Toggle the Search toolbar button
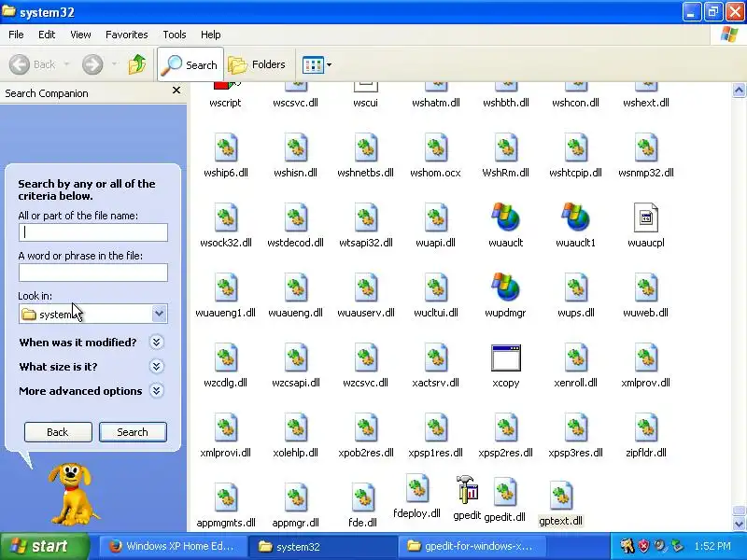Screen dimensions: 747x560 190,64
